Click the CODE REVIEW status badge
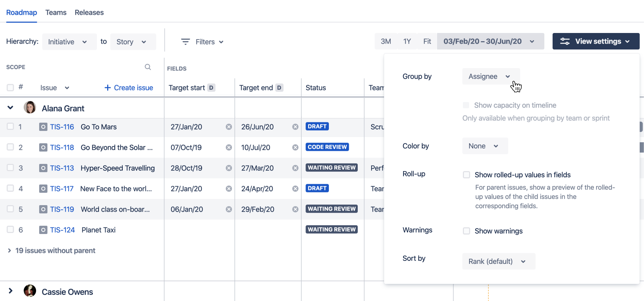Viewport: 644px width, 301px height. (x=327, y=147)
